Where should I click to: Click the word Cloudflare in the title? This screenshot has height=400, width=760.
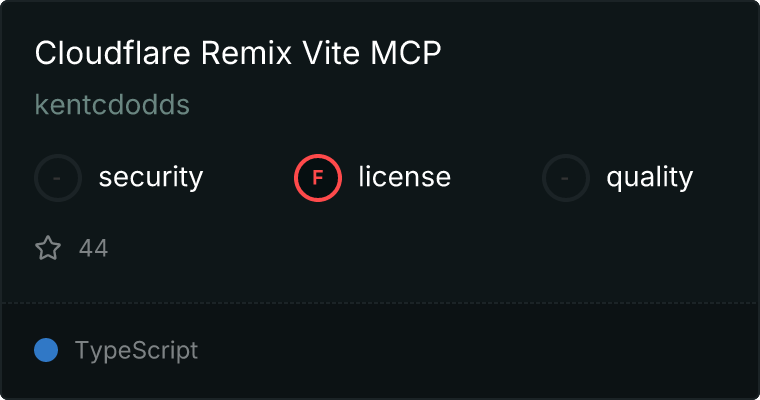point(112,52)
